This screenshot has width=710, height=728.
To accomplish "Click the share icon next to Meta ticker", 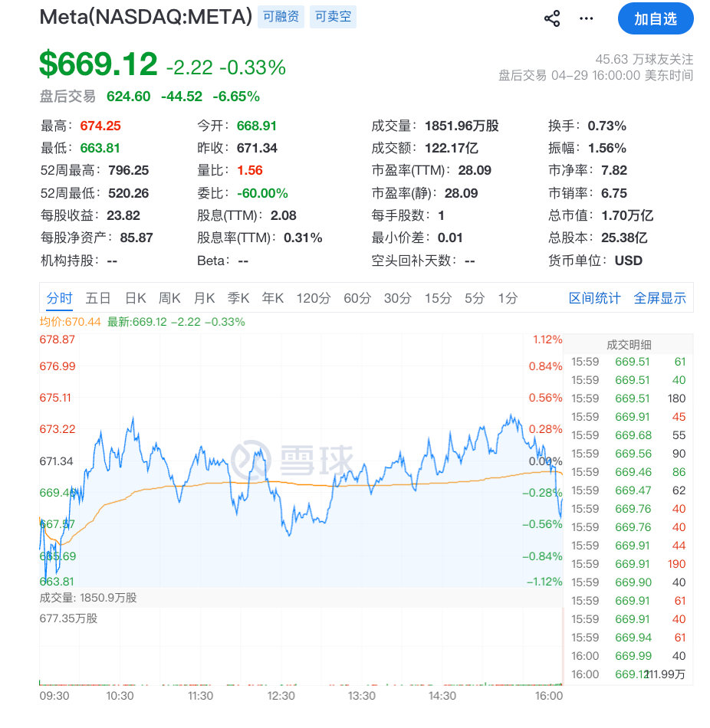I will (551, 18).
